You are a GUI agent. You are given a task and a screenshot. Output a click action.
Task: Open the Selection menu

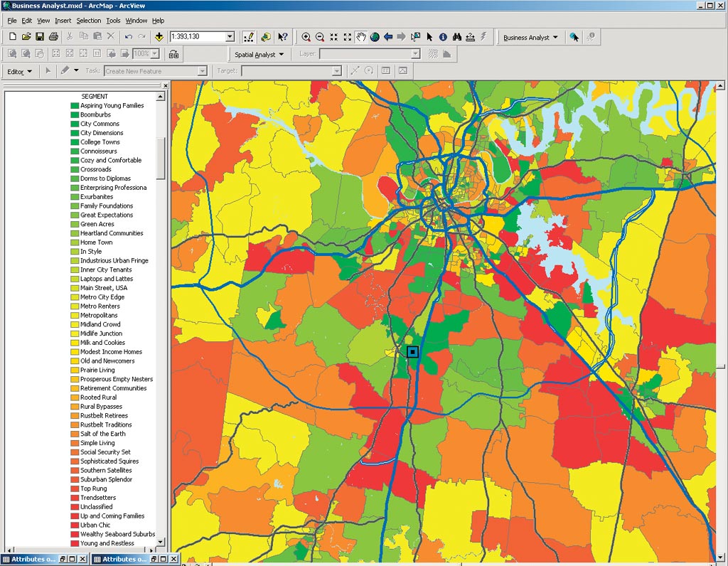(x=89, y=21)
